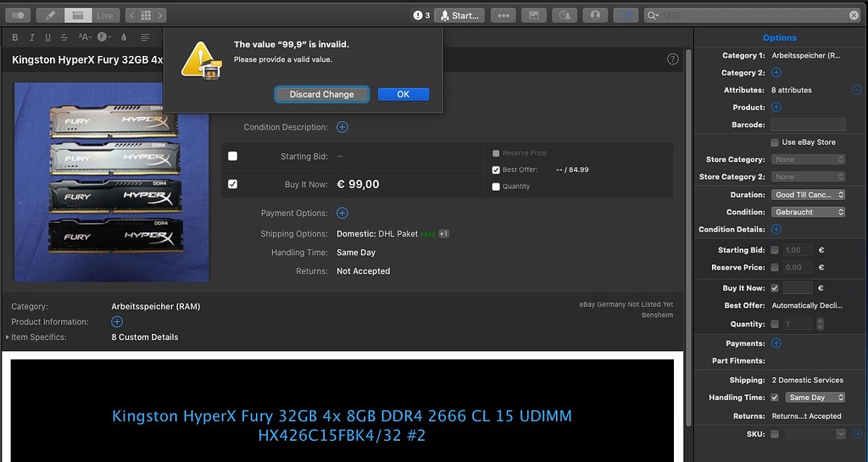Select the HyperX Fury RAM product image
Viewport: 868px width, 462px height.
pos(112,182)
